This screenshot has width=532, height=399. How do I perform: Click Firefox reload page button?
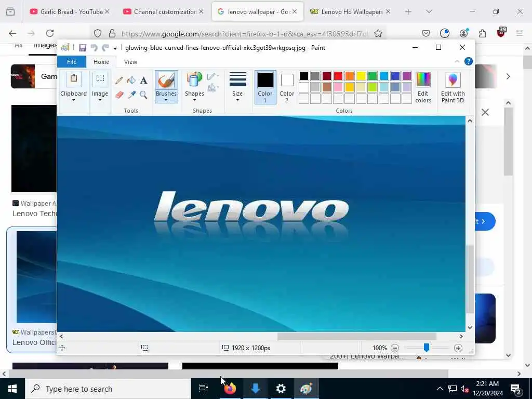50,33
